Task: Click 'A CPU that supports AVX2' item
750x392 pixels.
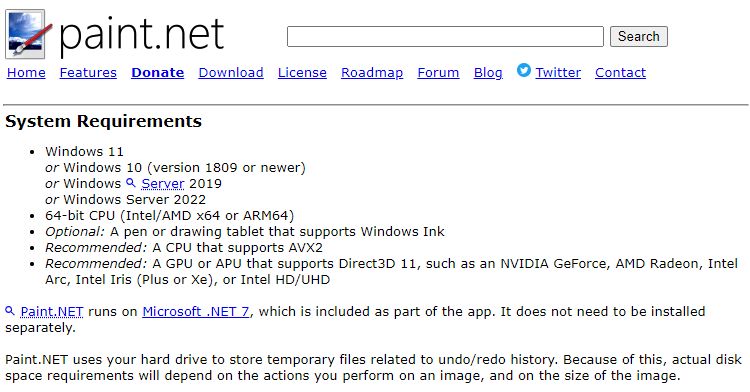Action: point(184,248)
